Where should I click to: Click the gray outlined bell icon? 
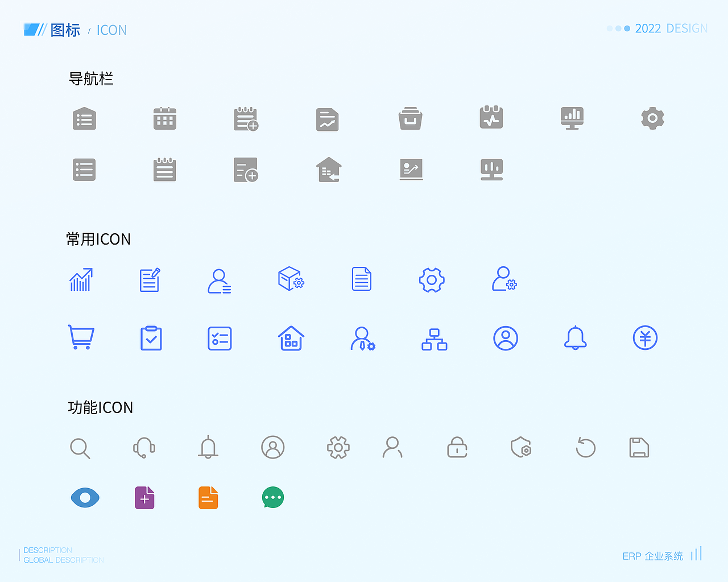tap(208, 447)
